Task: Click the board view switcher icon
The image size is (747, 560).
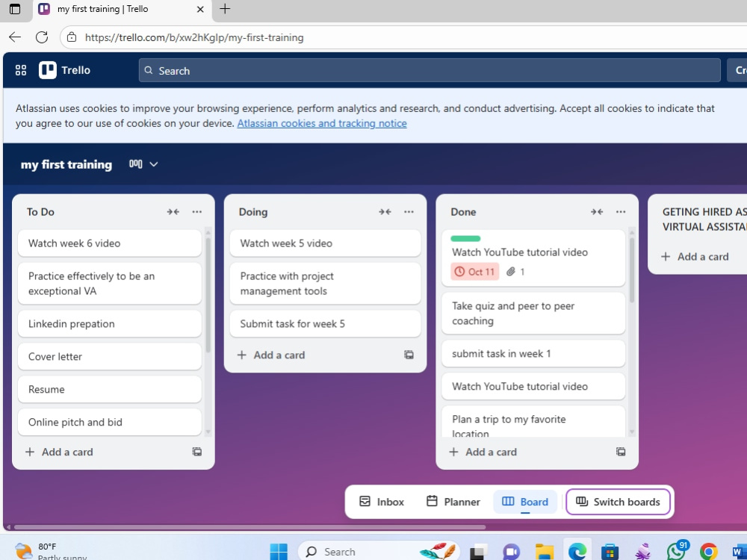Action: pyautogui.click(x=136, y=164)
